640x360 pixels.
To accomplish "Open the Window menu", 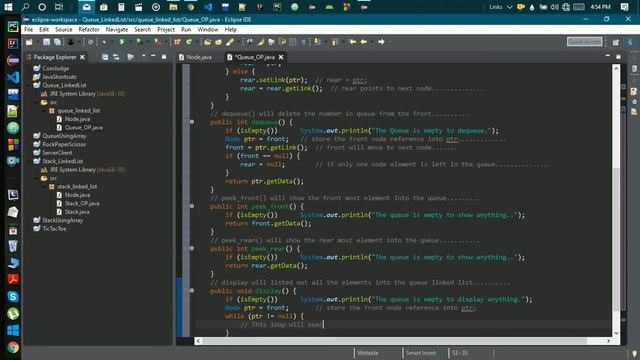I will [x=208, y=29].
